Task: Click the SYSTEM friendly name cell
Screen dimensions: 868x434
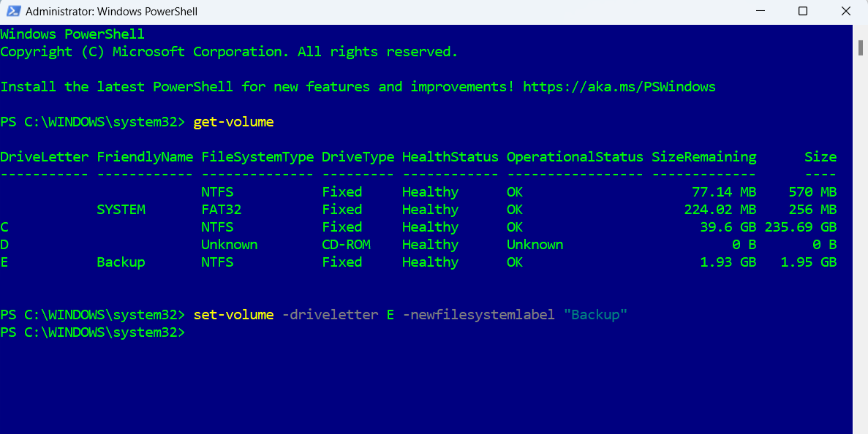Action: (x=121, y=210)
